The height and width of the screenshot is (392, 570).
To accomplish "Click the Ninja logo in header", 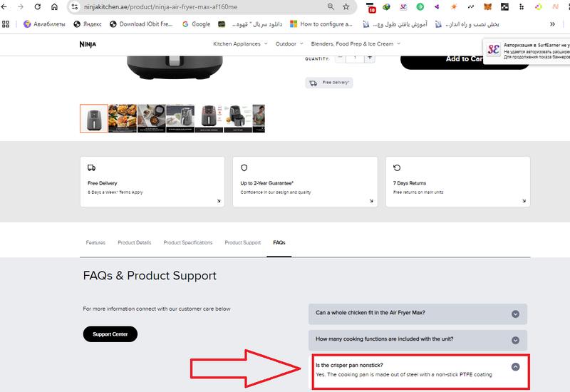I will coord(87,44).
